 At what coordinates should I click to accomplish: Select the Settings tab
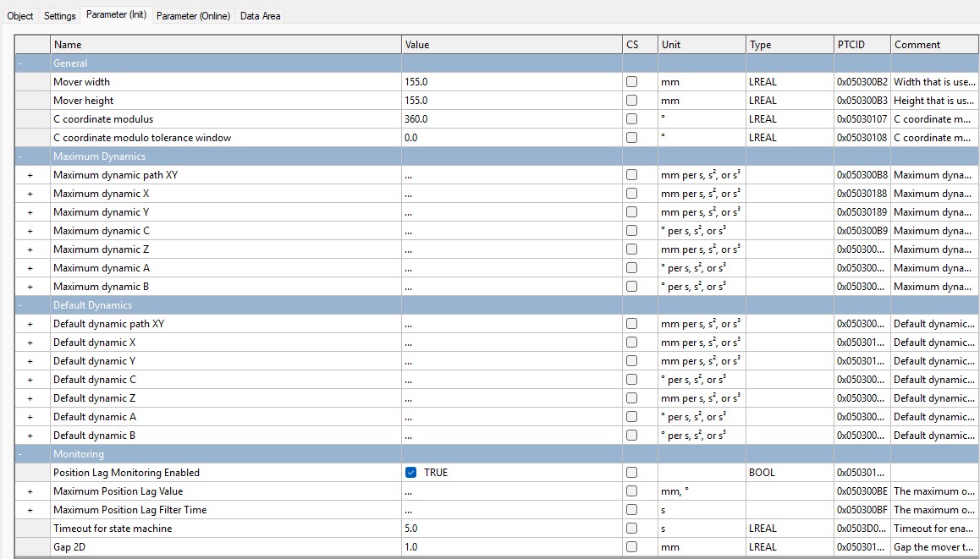[x=59, y=15]
